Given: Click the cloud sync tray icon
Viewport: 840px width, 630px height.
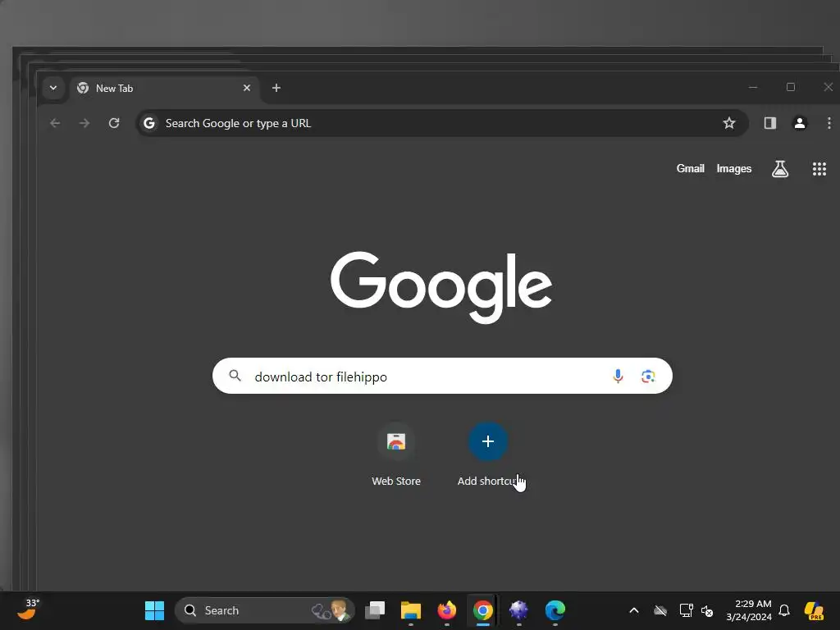Looking at the screenshot, I should click(x=660, y=610).
